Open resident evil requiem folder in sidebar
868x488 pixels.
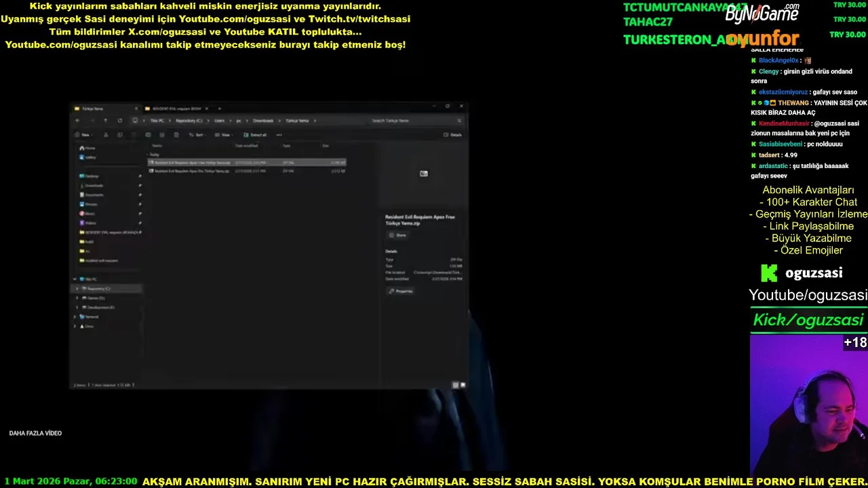(99, 260)
